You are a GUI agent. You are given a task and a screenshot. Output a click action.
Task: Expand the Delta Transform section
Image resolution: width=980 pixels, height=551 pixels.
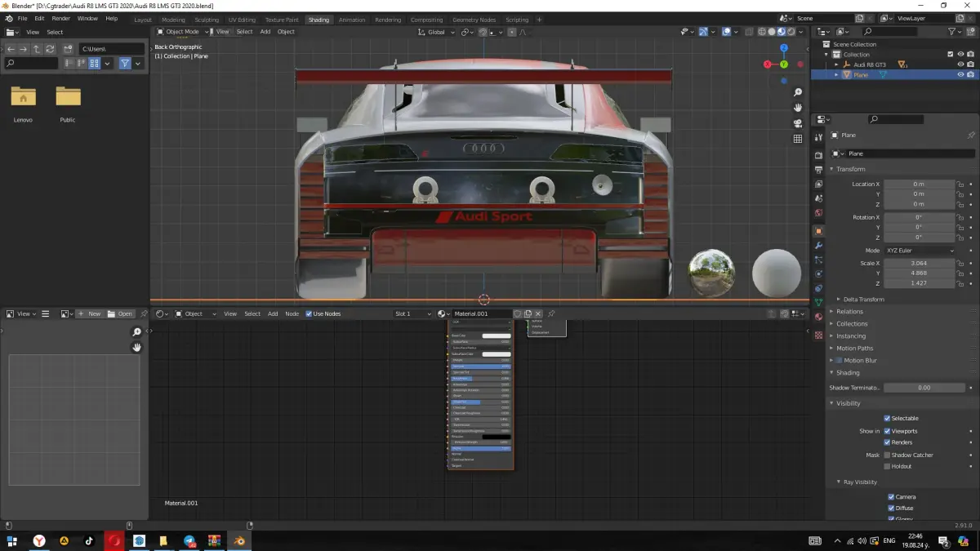[863, 299]
